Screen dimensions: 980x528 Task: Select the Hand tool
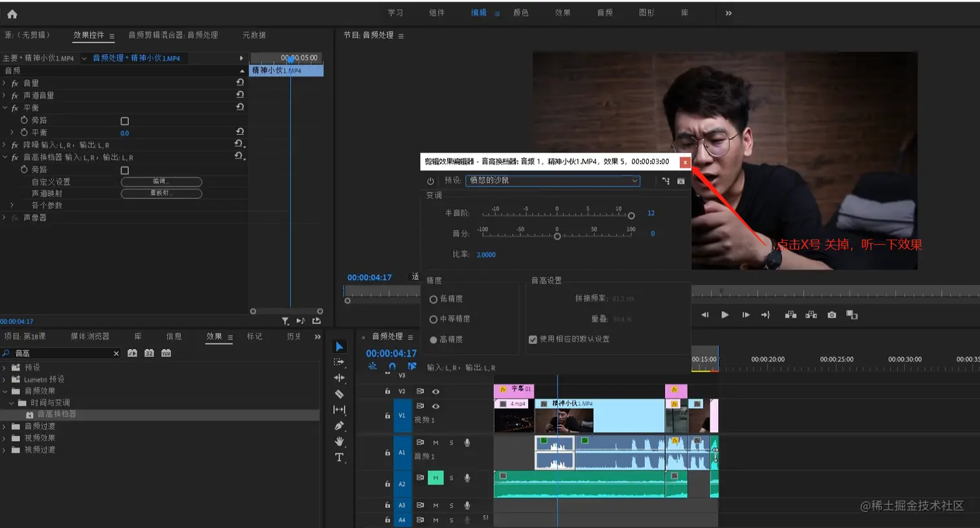[x=339, y=441]
